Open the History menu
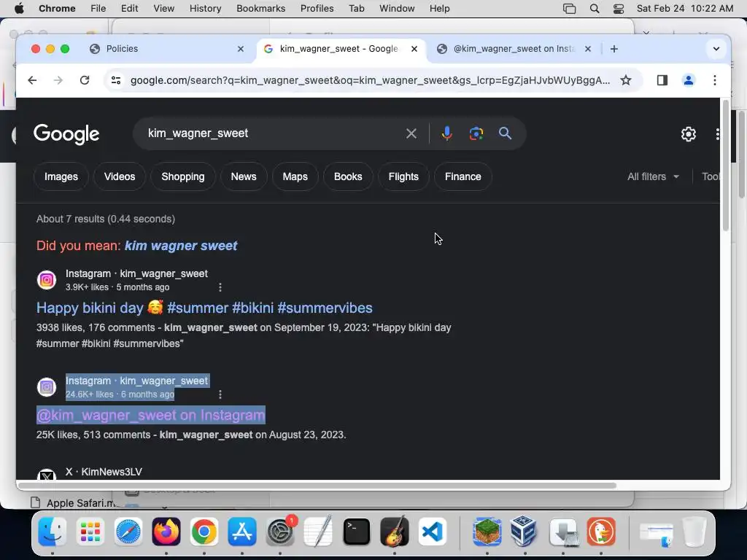This screenshot has height=560, width=747. [x=205, y=9]
